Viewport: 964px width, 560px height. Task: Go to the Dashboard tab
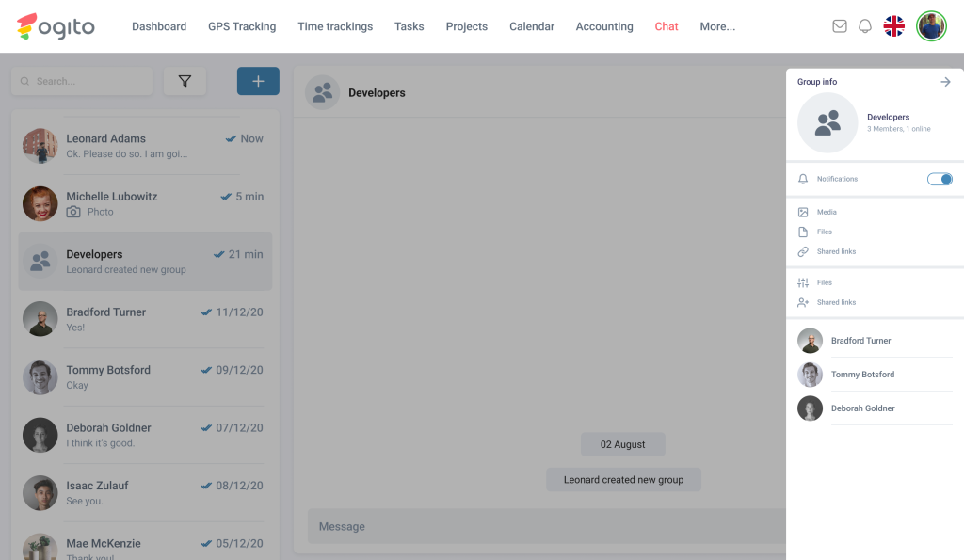point(159,26)
